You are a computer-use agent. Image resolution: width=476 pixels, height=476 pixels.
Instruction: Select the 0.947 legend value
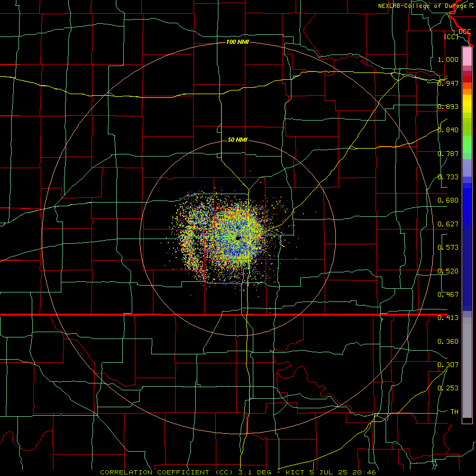click(x=448, y=83)
